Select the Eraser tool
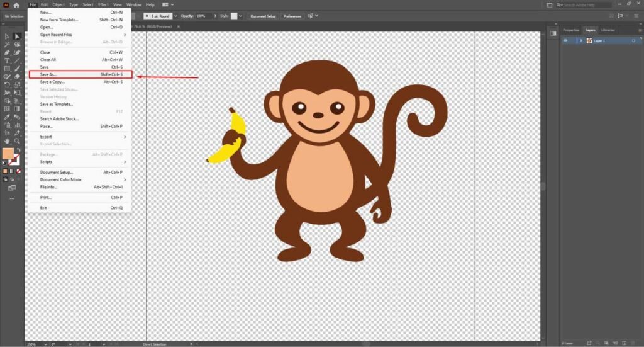This screenshot has width=644, height=347. point(17,77)
